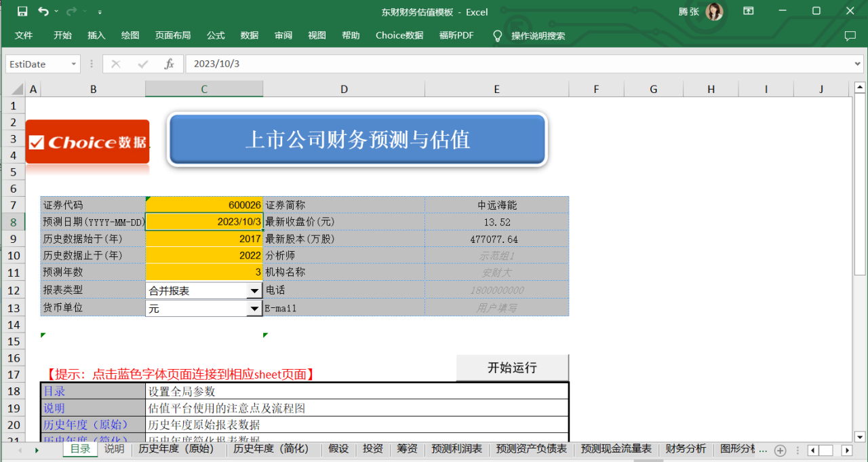Click the 开始运行 button
This screenshot has height=462, width=868.
(x=512, y=368)
